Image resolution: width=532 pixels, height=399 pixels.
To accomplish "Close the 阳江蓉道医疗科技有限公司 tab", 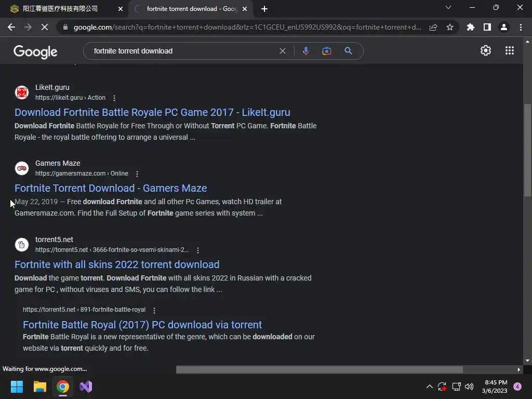I will 121,9.
